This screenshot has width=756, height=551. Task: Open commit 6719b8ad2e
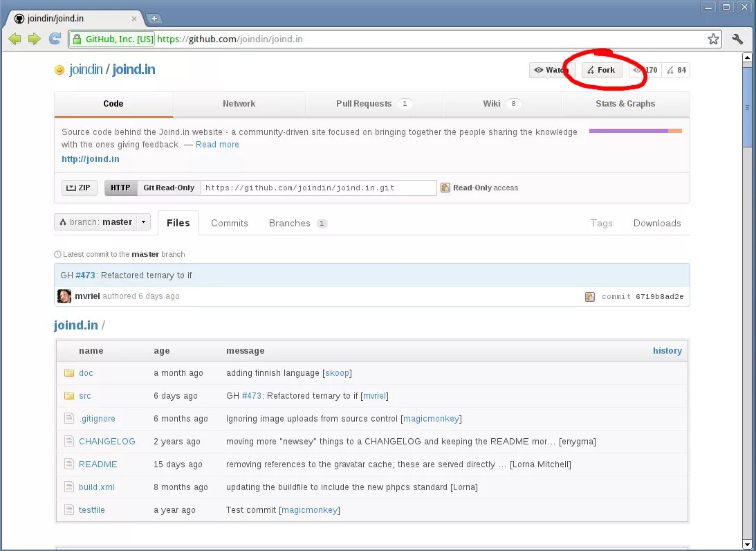[x=659, y=297]
